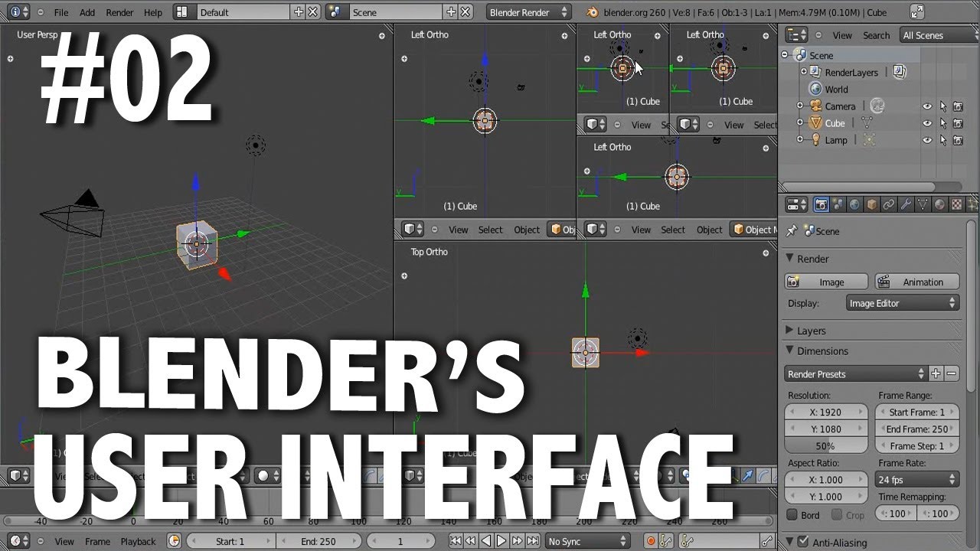
Task: Toggle Cube renderability camera icon
Action: click(958, 123)
